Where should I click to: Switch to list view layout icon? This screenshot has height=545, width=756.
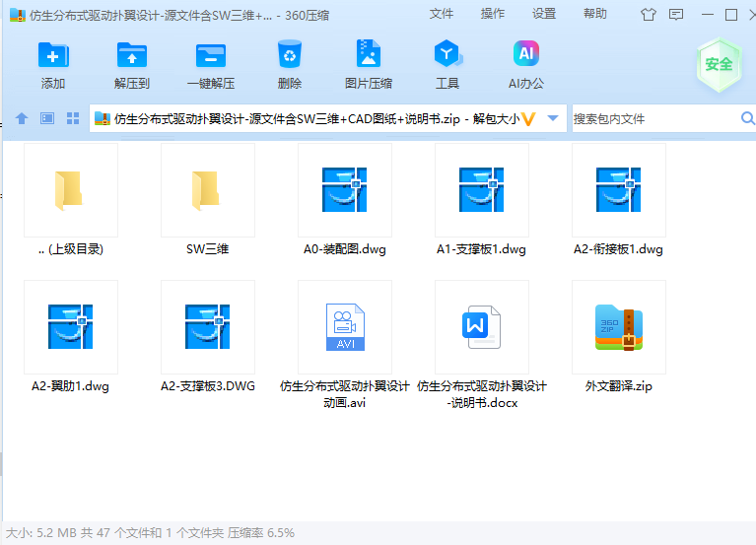(47, 118)
